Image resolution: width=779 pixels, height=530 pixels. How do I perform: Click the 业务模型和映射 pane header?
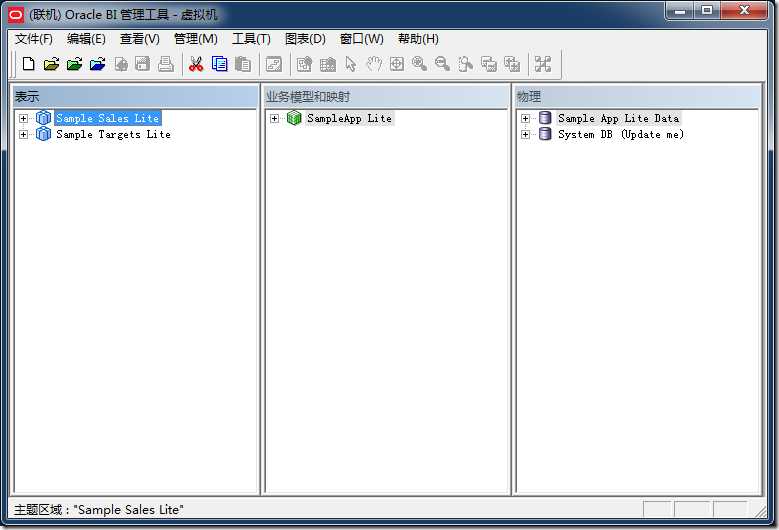pyautogui.click(x=386, y=96)
